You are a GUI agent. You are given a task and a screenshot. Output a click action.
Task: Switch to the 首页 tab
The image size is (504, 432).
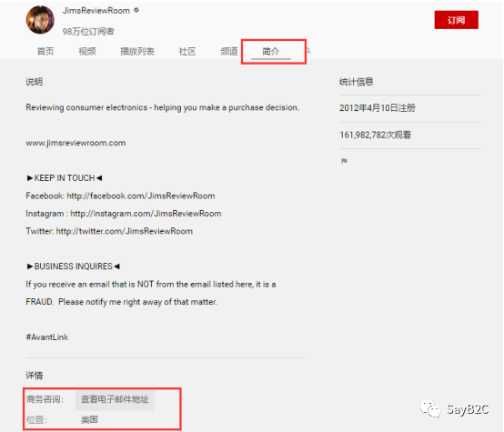45,51
